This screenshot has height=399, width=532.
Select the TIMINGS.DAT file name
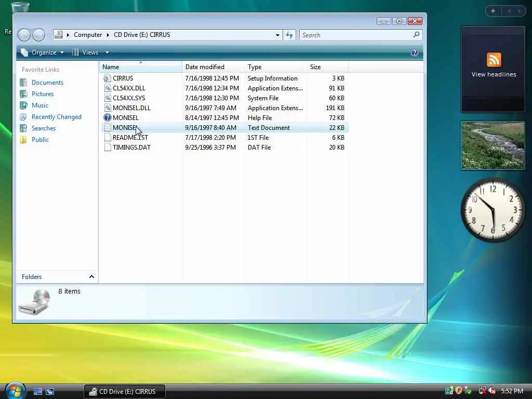coord(131,147)
